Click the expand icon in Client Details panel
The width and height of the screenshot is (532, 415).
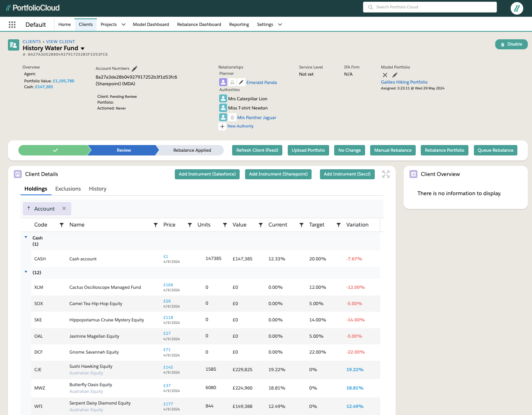point(386,174)
